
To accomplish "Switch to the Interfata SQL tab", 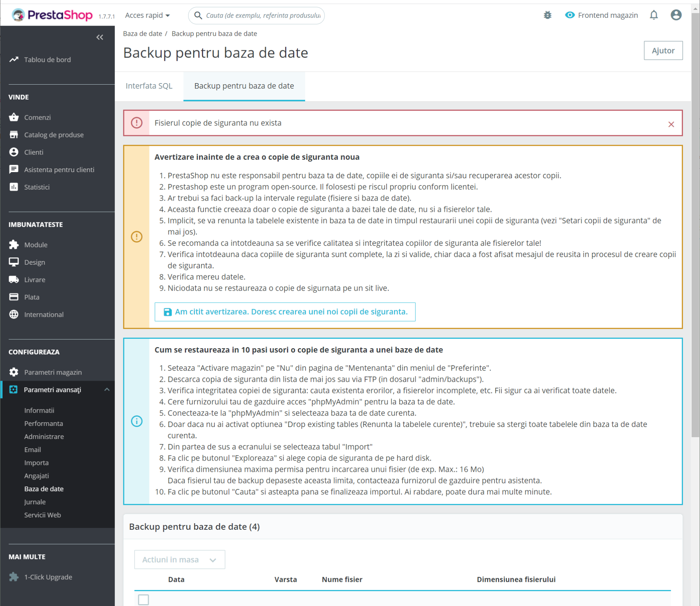I will (149, 86).
